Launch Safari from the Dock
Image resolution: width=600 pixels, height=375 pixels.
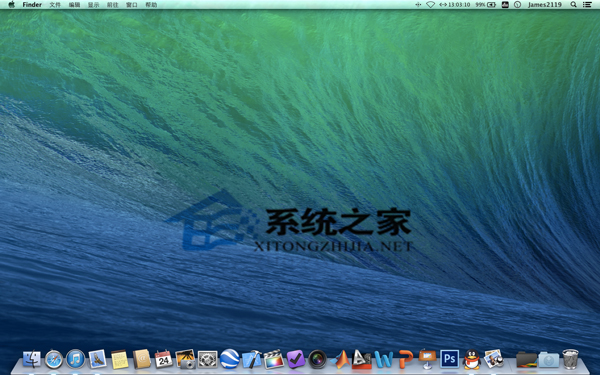(x=54, y=359)
